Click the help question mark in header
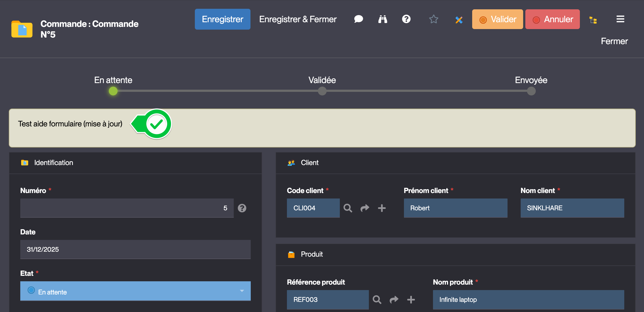This screenshot has height=312, width=644. [406, 19]
